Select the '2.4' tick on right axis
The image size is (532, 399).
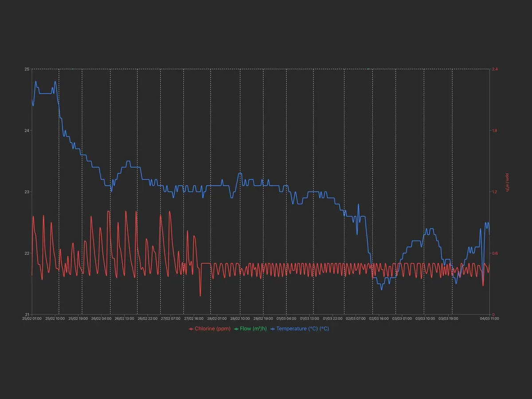click(x=495, y=69)
